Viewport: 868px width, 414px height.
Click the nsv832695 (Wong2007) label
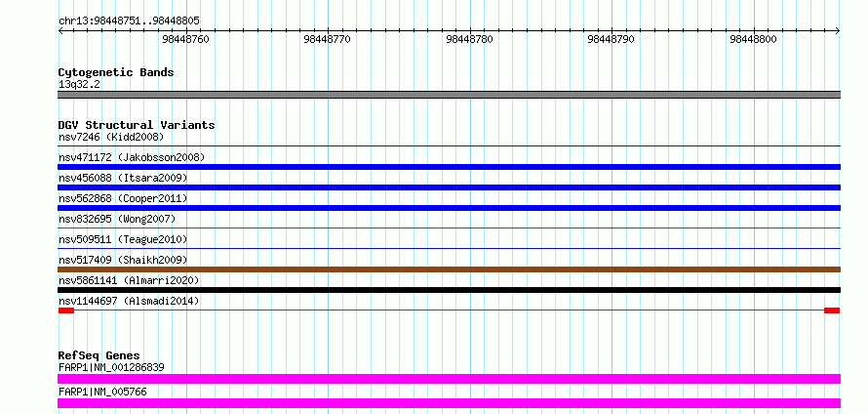coord(117,219)
